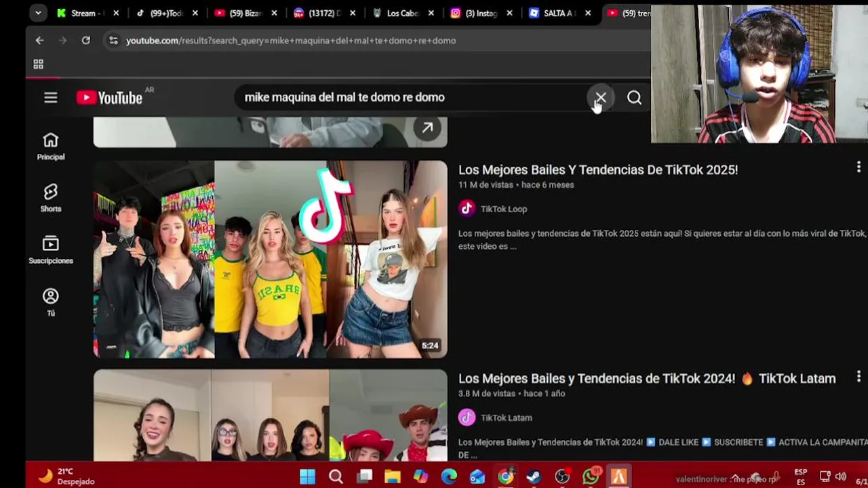
Task: Open Los Mejores Bailes TikTok 2024 thumbnail
Action: [x=271, y=415]
